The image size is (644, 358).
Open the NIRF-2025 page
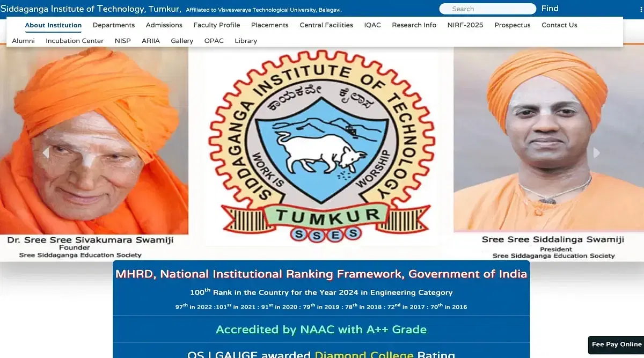(x=465, y=25)
